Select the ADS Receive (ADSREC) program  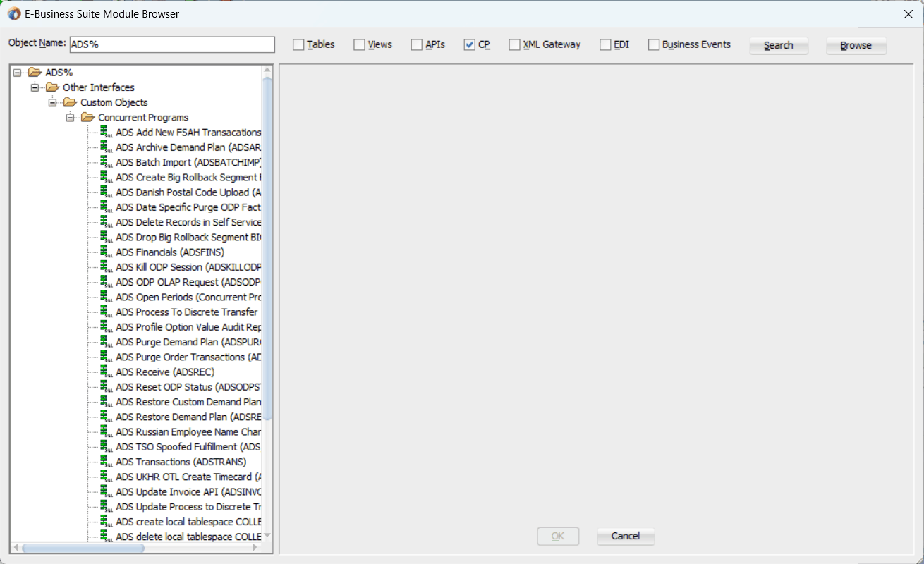tap(165, 372)
